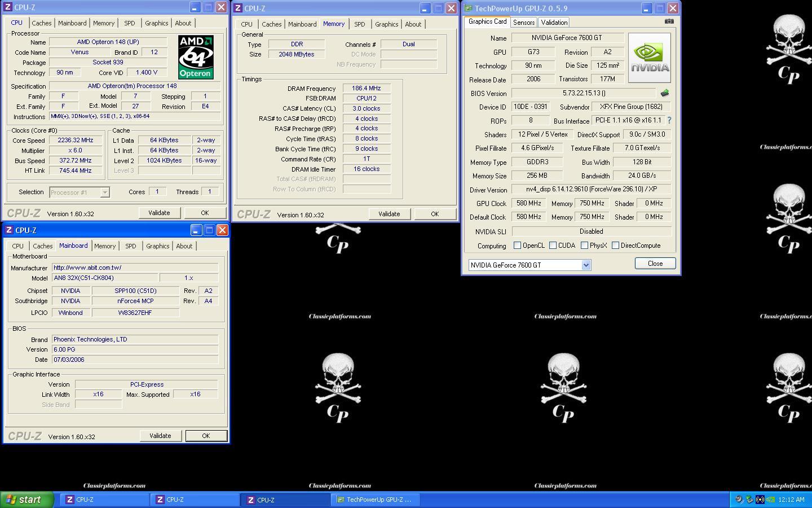
Task: Switch to Validation tab in GPU-Z
Action: tap(554, 23)
